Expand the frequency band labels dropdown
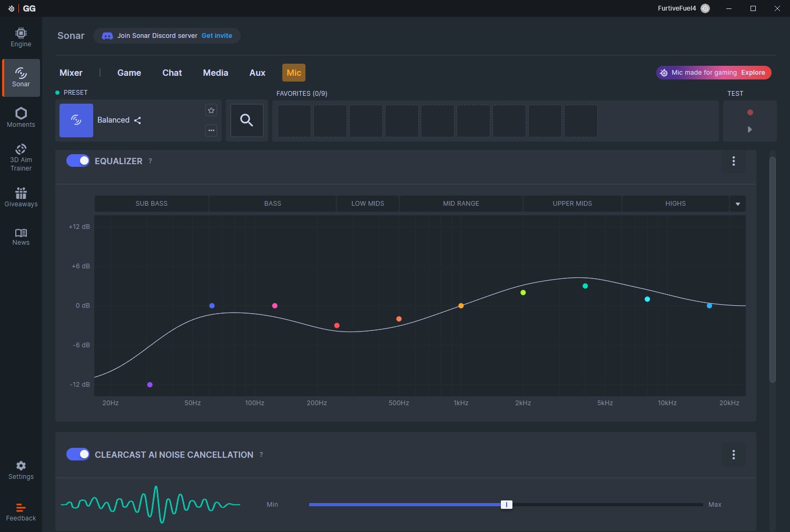This screenshot has height=532, width=790. [737, 204]
